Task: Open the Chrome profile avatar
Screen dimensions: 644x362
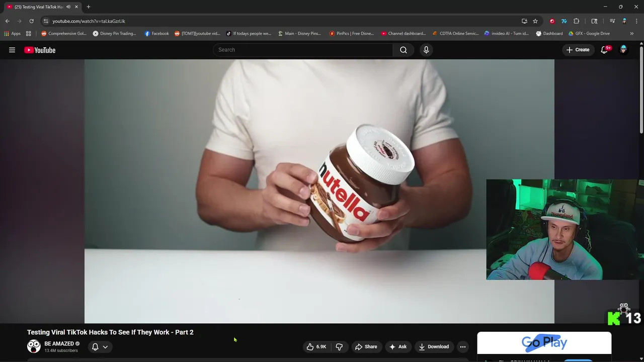Action: tap(624, 21)
